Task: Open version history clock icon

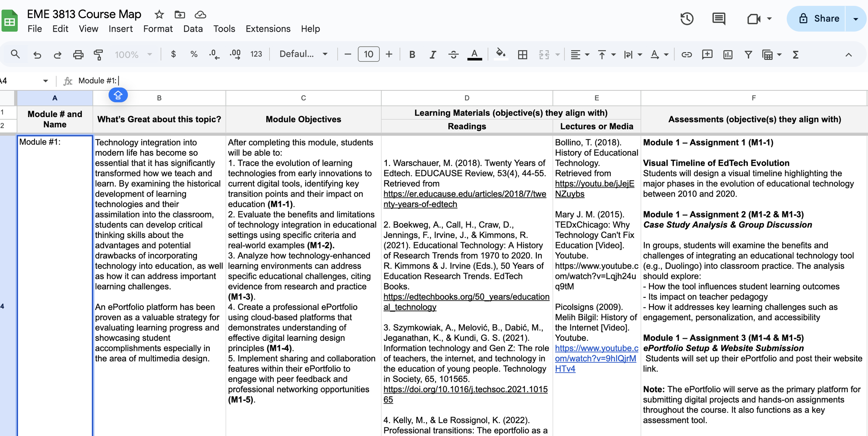Action: coord(687,19)
